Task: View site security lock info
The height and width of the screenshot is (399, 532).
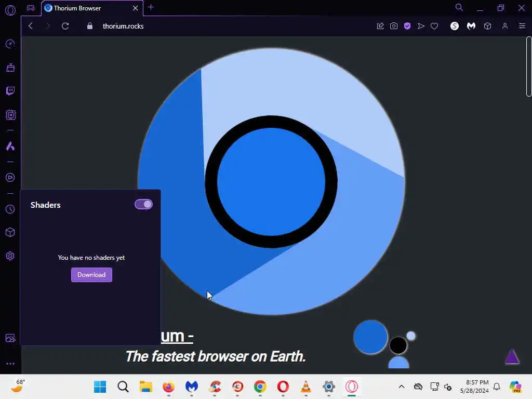Action: 90,26
